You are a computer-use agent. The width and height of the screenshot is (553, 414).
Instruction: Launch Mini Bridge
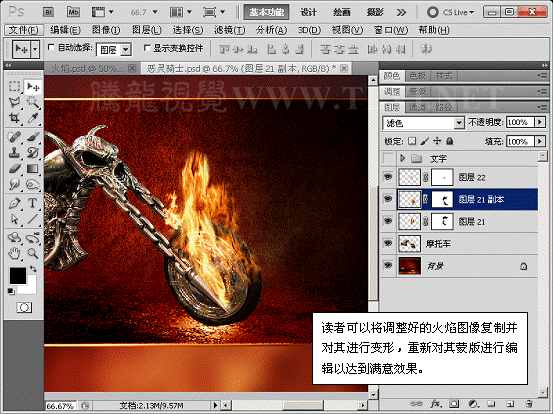(73, 12)
